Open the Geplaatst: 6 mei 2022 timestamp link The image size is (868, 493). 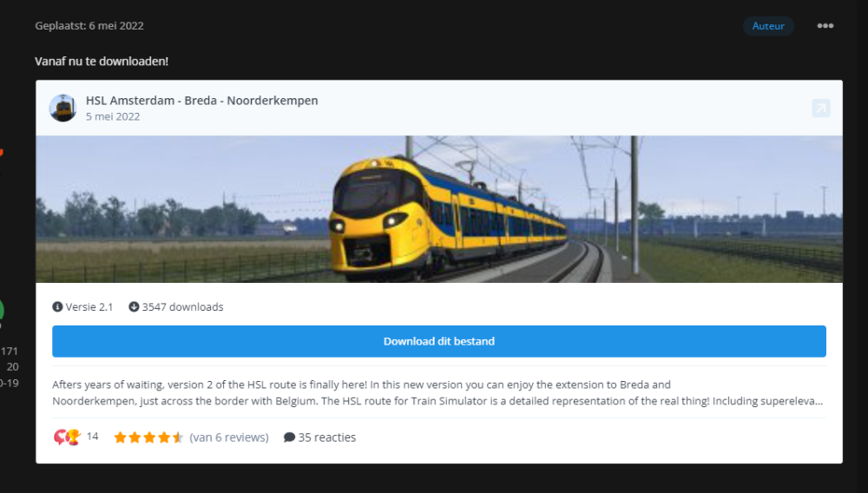pos(89,25)
